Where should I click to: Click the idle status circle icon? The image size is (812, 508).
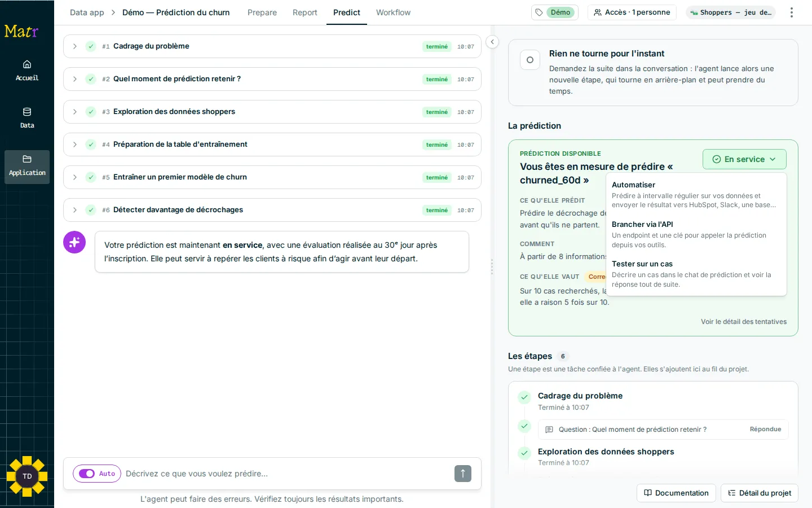(530, 60)
